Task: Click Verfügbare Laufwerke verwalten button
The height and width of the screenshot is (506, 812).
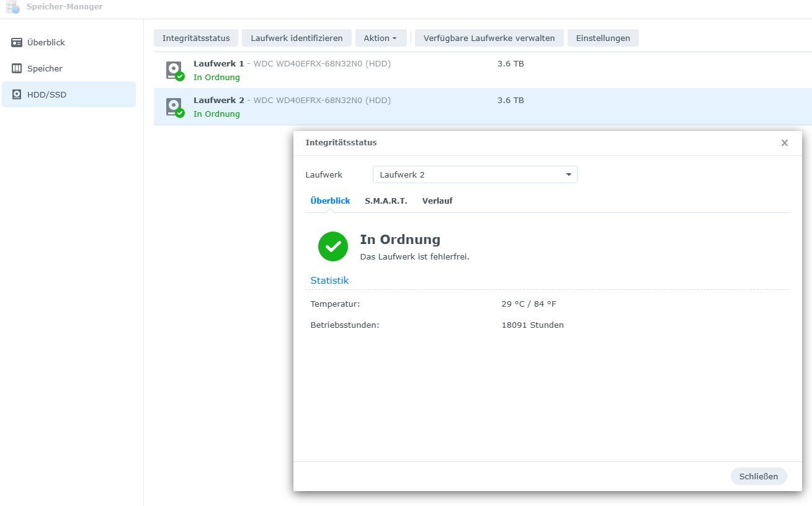Action: (x=489, y=38)
